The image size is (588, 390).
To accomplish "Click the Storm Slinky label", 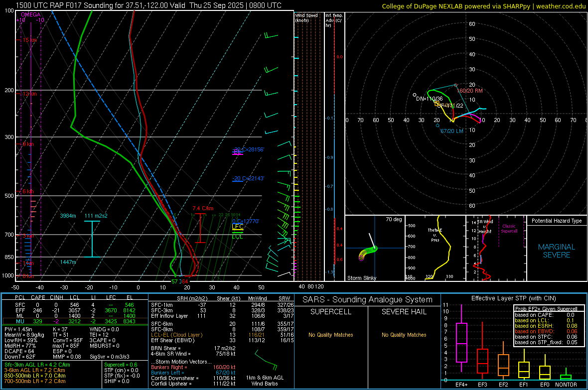I will (x=361, y=278).
